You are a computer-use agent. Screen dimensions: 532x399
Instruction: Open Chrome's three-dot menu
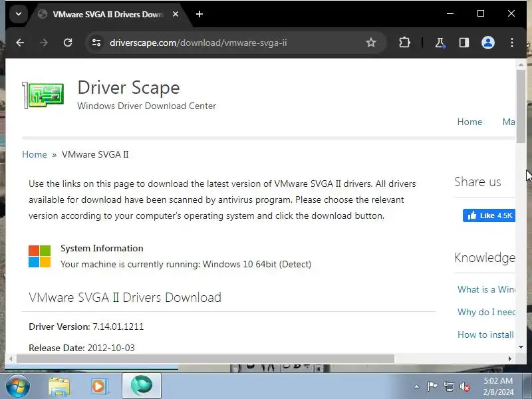(511, 43)
